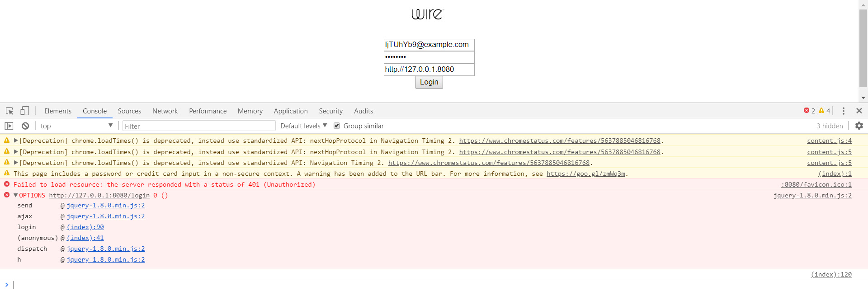Select the inspect element cursor icon
The width and height of the screenshot is (868, 291).
(x=9, y=111)
